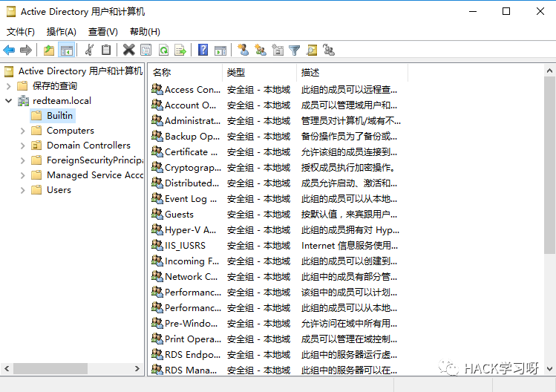Open the 操作(A) menu
The width and height of the screenshot is (556, 392).
62,32
